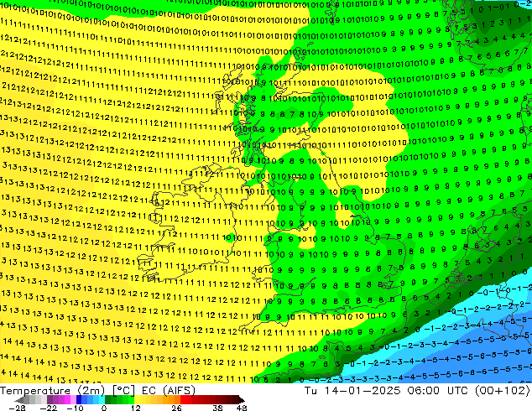Click the gray legend swatch above -28
532x411 pixels.
pyautogui.click(x=27, y=400)
